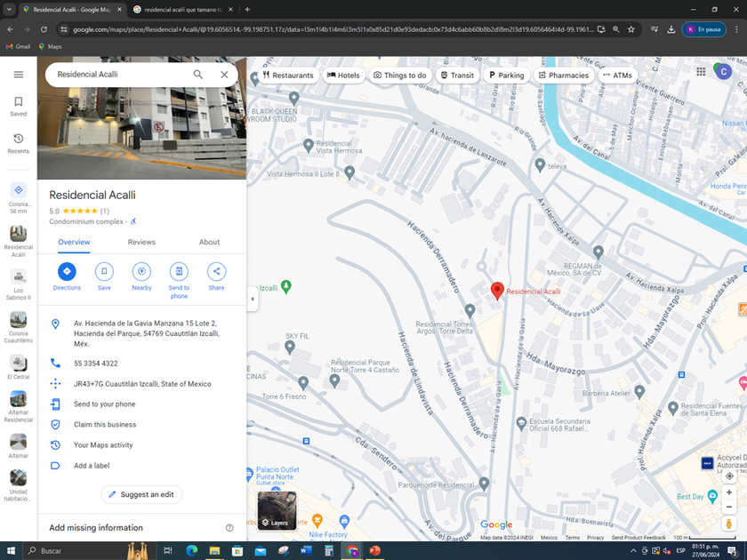
Task: Click Send to phone icon
Action: 179,272
